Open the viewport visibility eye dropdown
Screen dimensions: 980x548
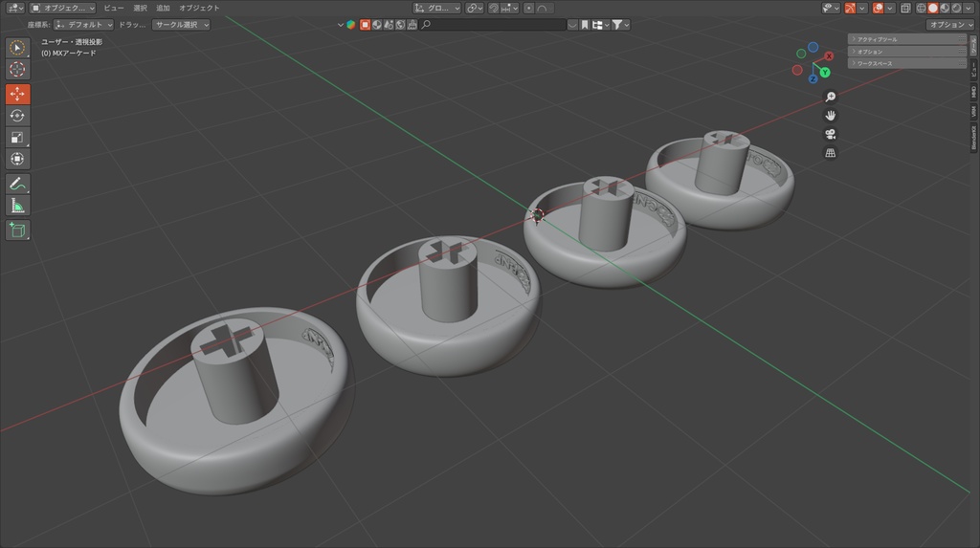[x=831, y=8]
